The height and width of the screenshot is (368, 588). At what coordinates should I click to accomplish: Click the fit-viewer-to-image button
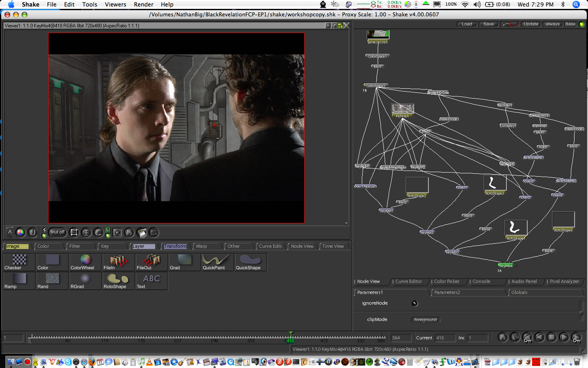pyautogui.click(x=117, y=232)
